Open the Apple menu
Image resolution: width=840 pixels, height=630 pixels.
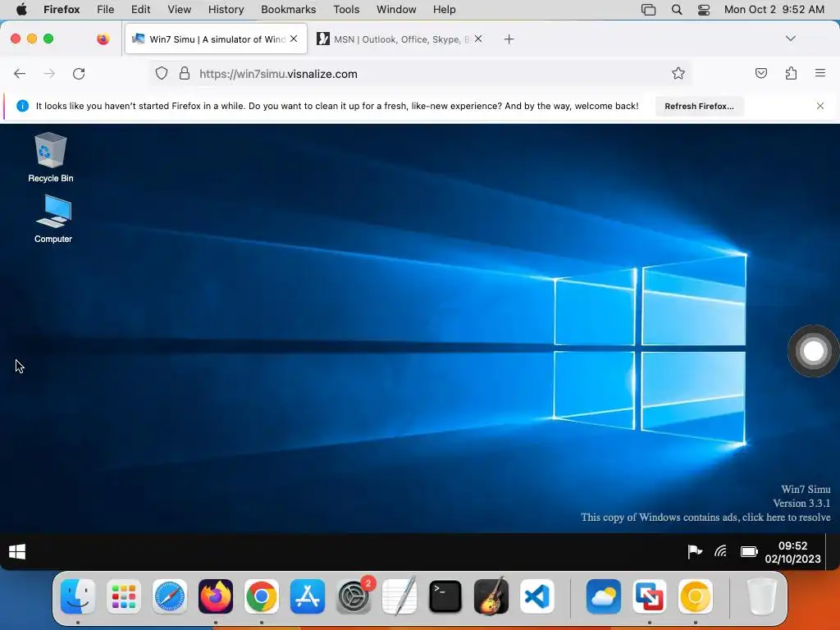coord(21,10)
